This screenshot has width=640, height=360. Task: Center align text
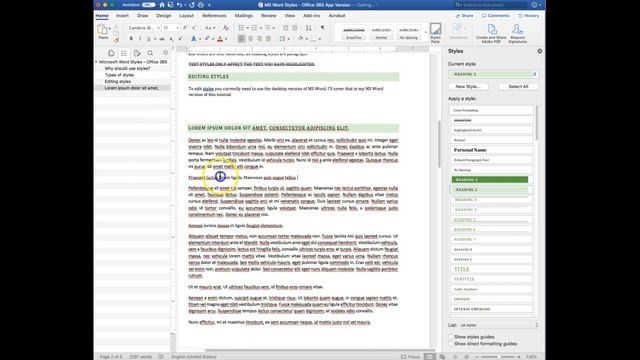[250, 39]
